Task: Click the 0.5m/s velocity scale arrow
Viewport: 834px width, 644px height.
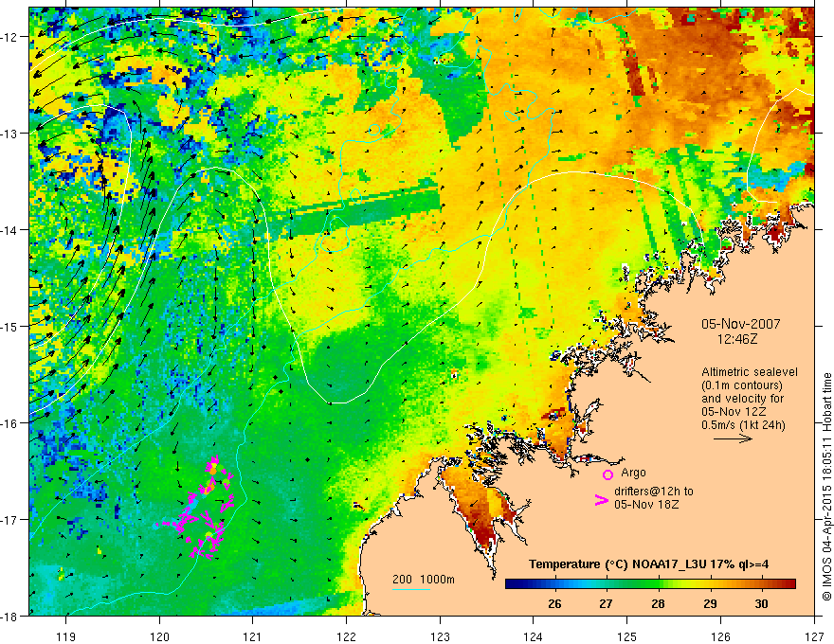Action: [733, 438]
